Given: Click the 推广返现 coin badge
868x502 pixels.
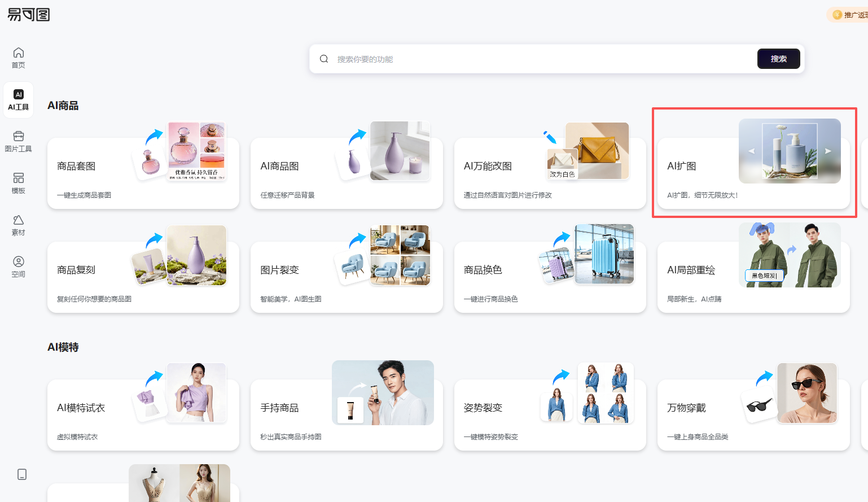Looking at the screenshot, I should pos(848,15).
